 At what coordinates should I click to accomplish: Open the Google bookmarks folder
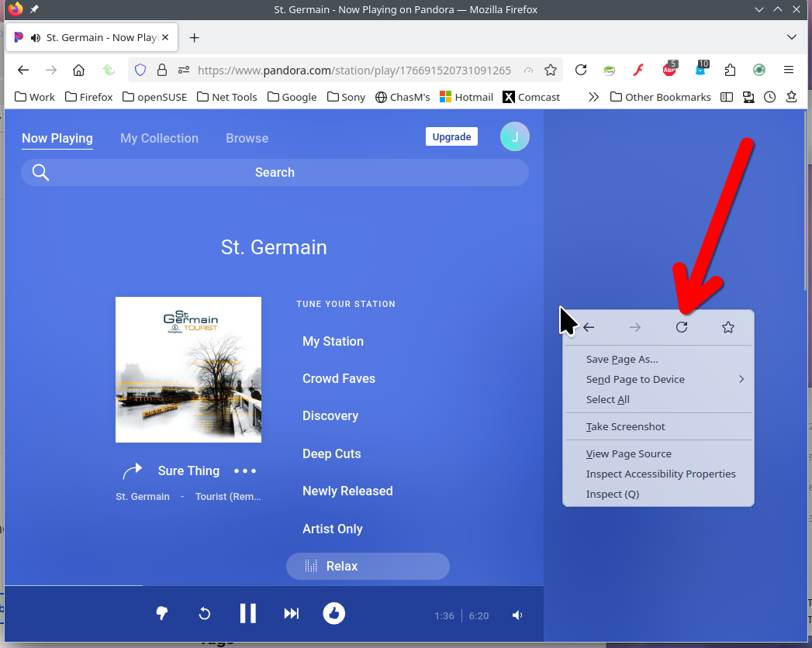click(292, 98)
